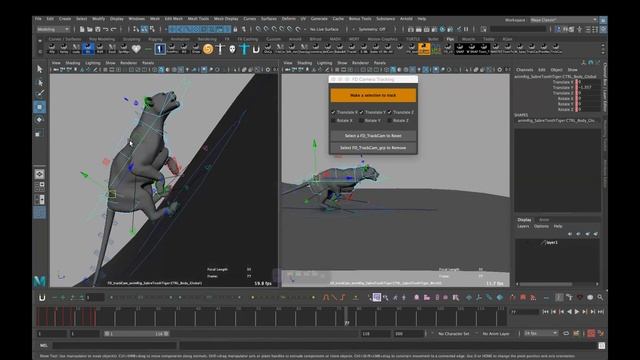Check the Translate X checkbox
The height and width of the screenshot is (360, 640).
(x=333, y=112)
